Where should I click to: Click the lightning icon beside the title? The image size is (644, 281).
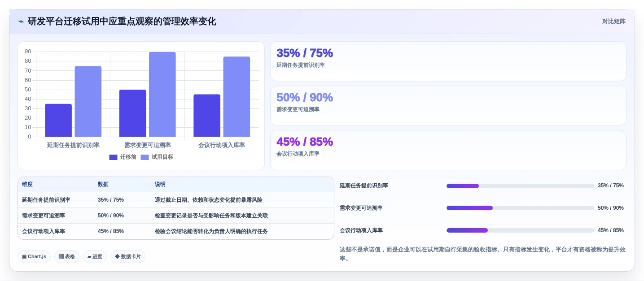[x=21, y=22]
